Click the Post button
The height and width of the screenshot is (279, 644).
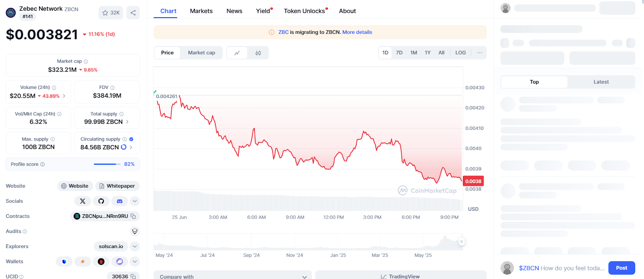point(621,268)
